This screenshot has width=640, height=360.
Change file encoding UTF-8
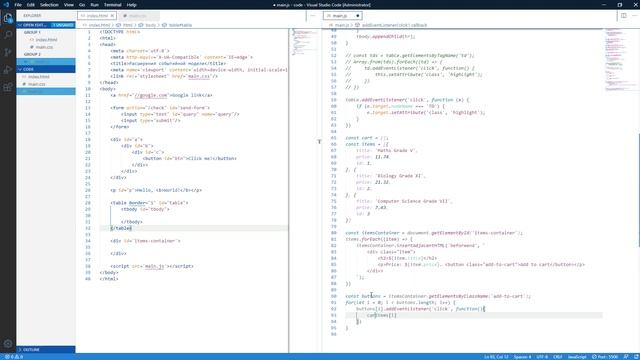pyautogui.click(x=542, y=357)
